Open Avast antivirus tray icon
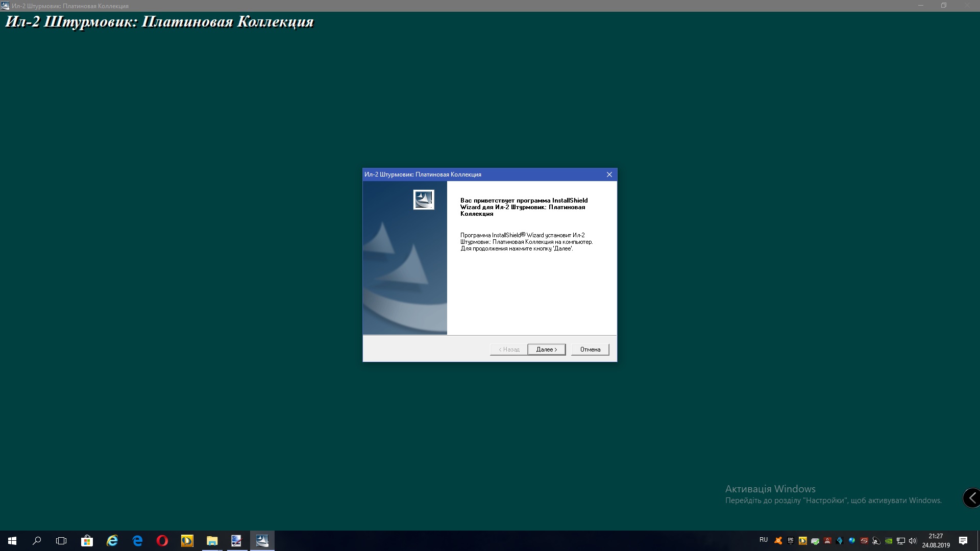 pos(778,541)
